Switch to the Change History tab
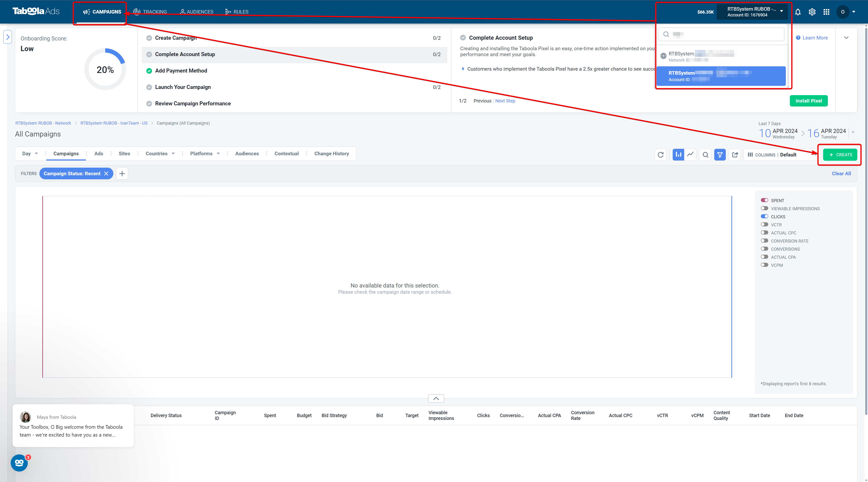 332,153
